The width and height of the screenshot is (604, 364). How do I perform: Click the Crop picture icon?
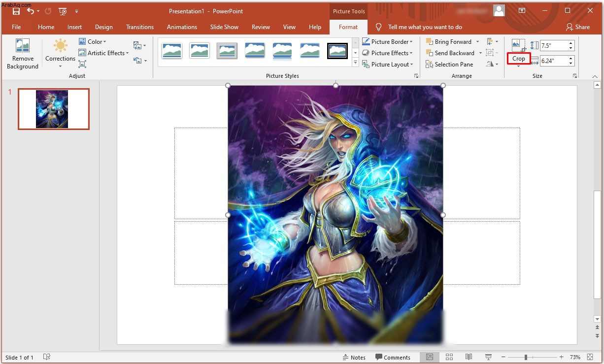point(519,45)
